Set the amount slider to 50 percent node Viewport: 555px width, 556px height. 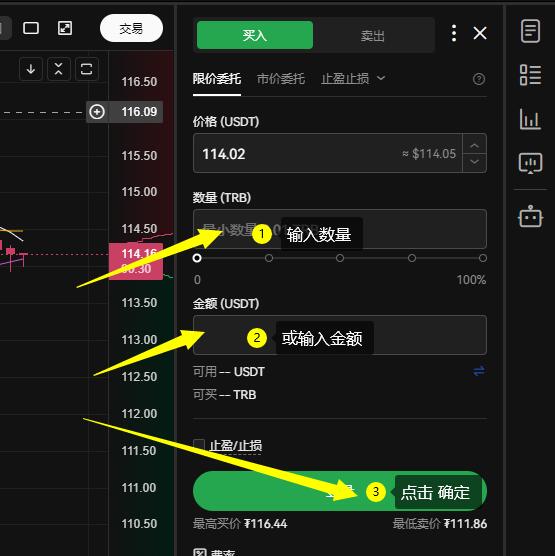click(340, 258)
